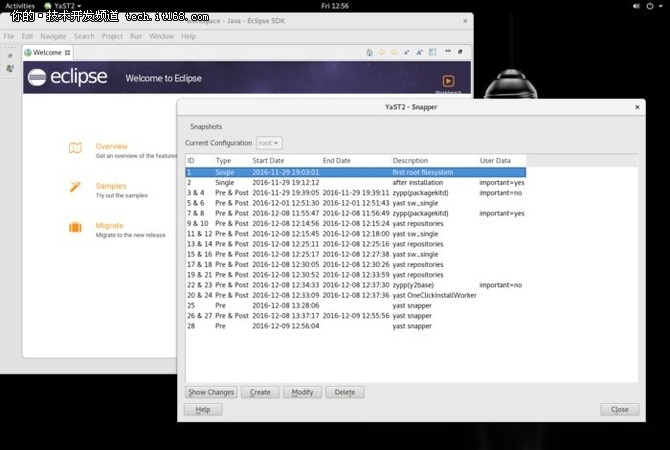Viewport: 670px width, 450px height.
Task: Maximize the Eclipse Welcome view
Action: (x=460, y=52)
